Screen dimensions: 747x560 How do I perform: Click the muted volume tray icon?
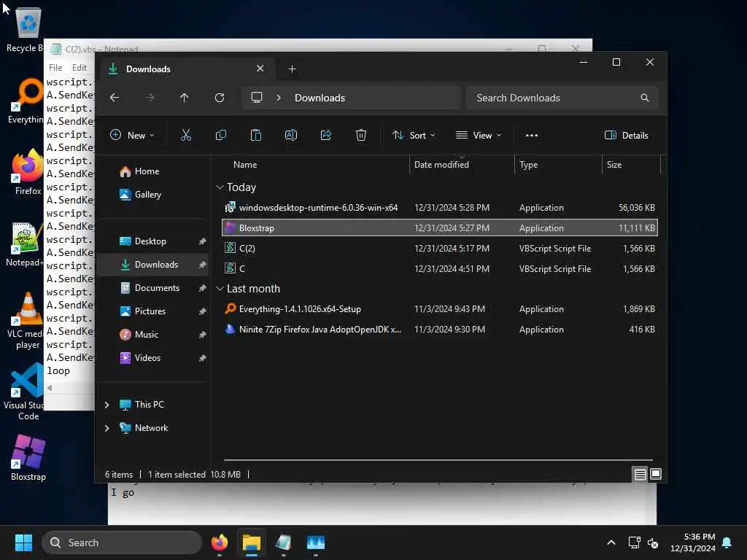click(653, 542)
